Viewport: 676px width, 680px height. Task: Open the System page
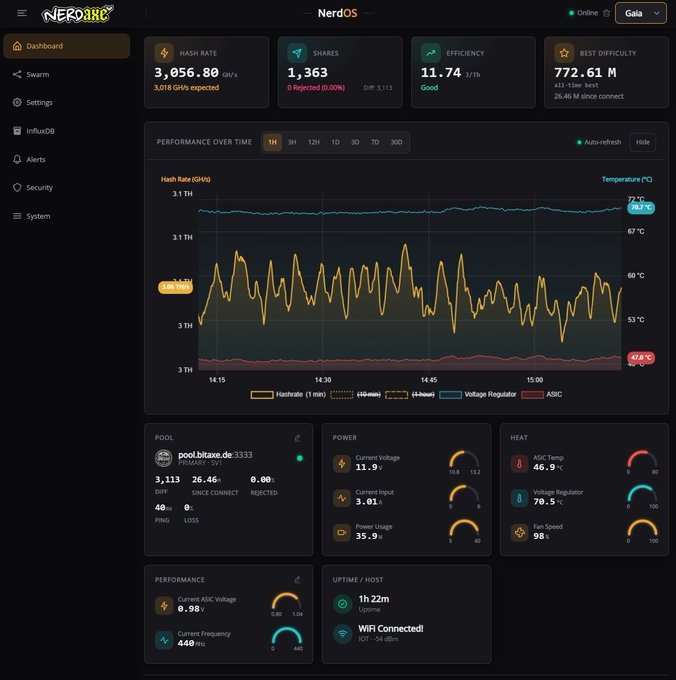point(67,216)
